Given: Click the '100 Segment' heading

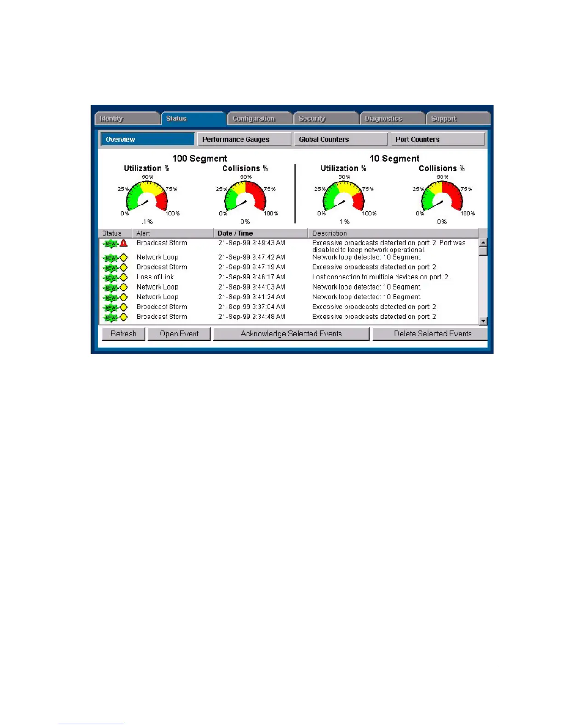Looking at the screenshot, I should coord(200,159).
